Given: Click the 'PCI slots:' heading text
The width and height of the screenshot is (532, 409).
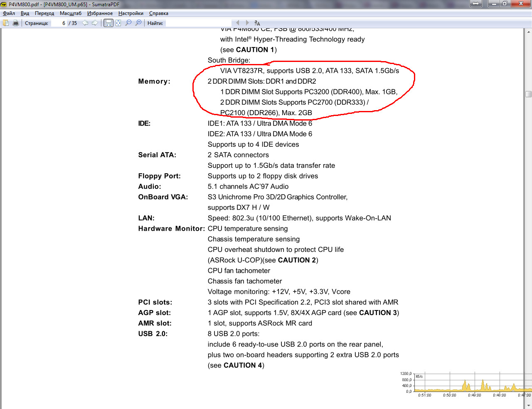Looking at the screenshot, I should (x=155, y=302).
